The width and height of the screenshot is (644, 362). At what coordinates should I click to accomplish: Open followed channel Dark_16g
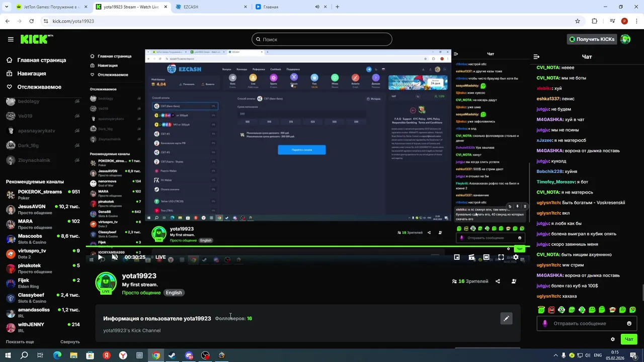tap(43, 145)
